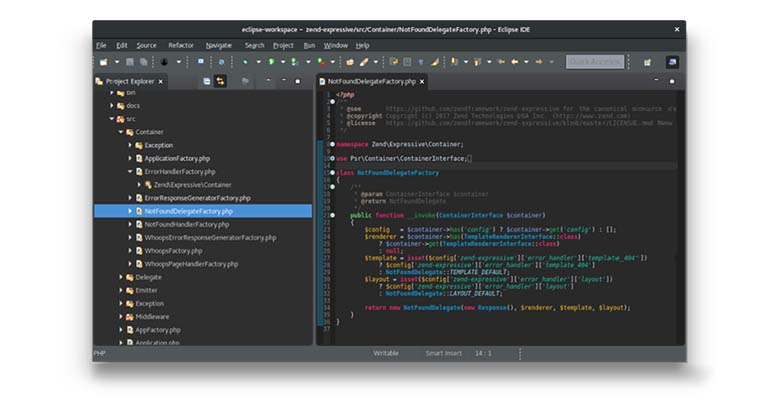
Task: Open the Source menu
Action: [x=146, y=46]
